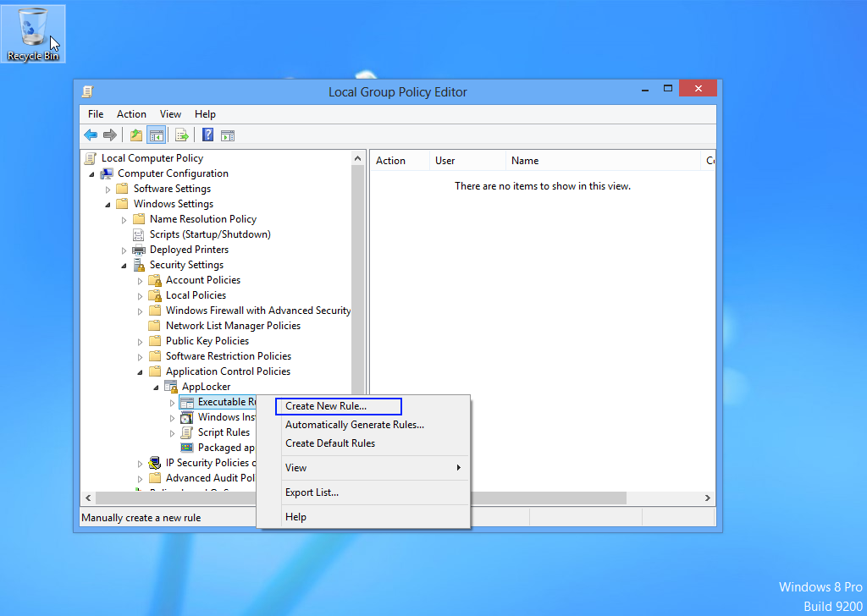
Task: Select the Windows Firewall with Advanced Security label
Action: pos(257,311)
